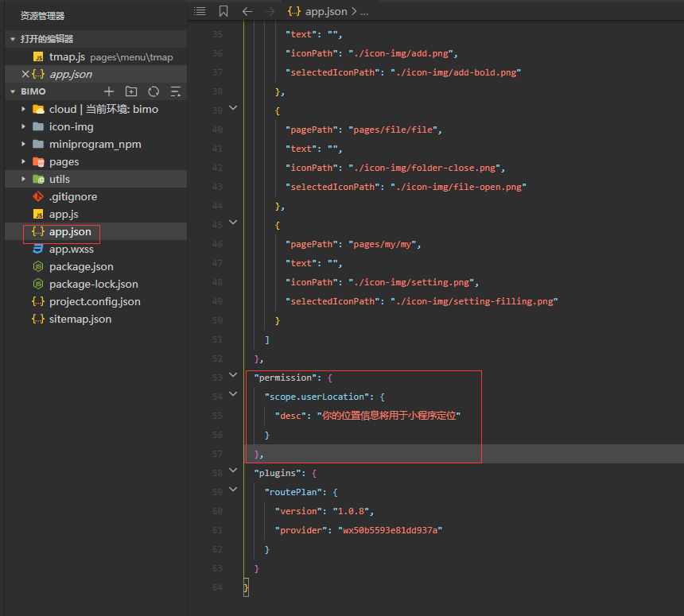Click the path ./icon-img/folder-close.png

(425, 168)
